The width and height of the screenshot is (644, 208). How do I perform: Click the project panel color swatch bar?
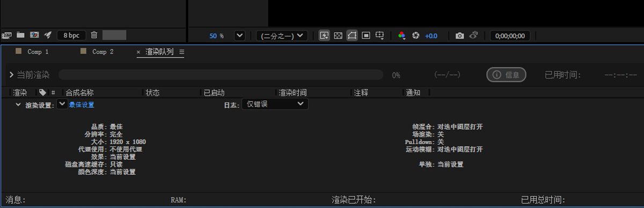pyautogui.click(x=114, y=35)
